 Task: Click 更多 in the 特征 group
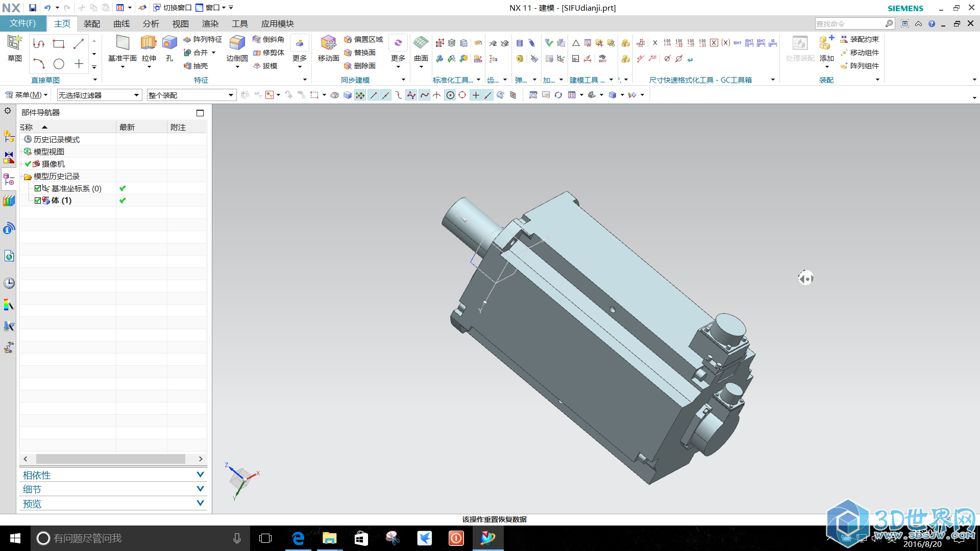click(x=300, y=51)
